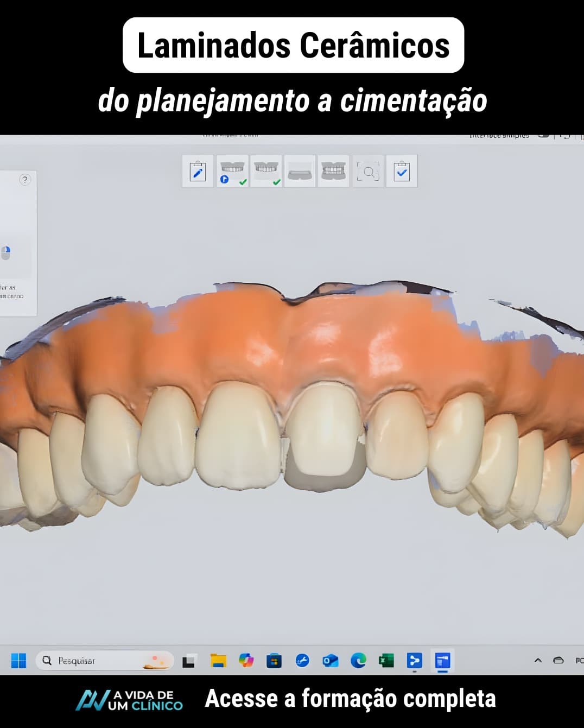This screenshot has height=728, width=584.
Task: Open the blue share-node app on taskbar
Action: 415,661
